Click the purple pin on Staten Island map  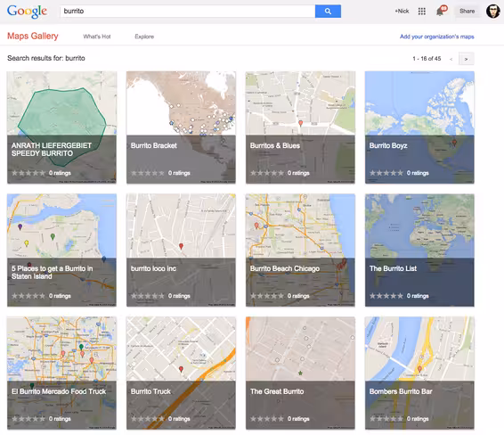click(20, 226)
